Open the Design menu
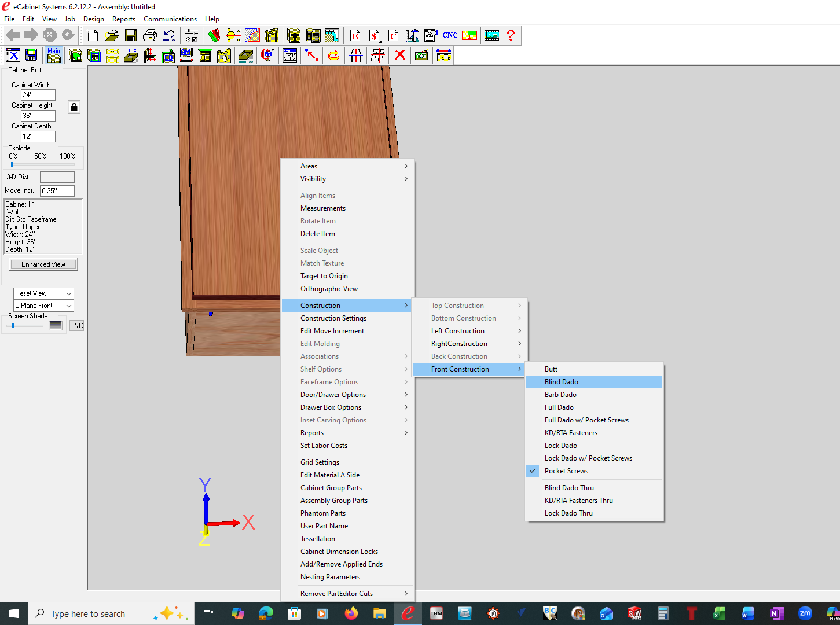 click(x=93, y=19)
